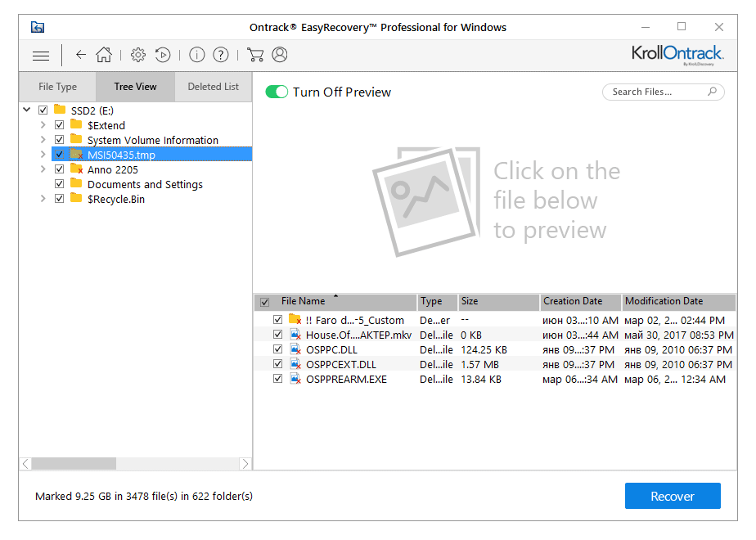Image resolution: width=756 pixels, height=540 pixels.
Task: Expand the $Recycle.Bin node
Action: [43, 199]
